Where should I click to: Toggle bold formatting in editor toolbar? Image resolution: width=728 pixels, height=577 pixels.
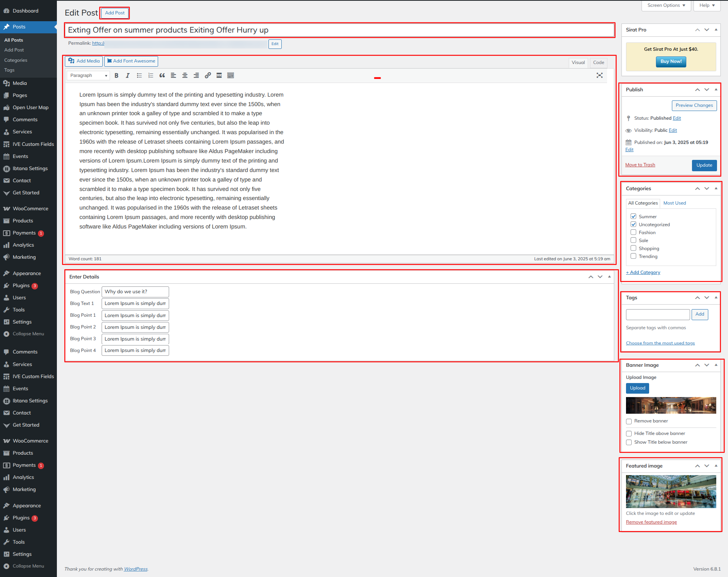click(x=116, y=75)
